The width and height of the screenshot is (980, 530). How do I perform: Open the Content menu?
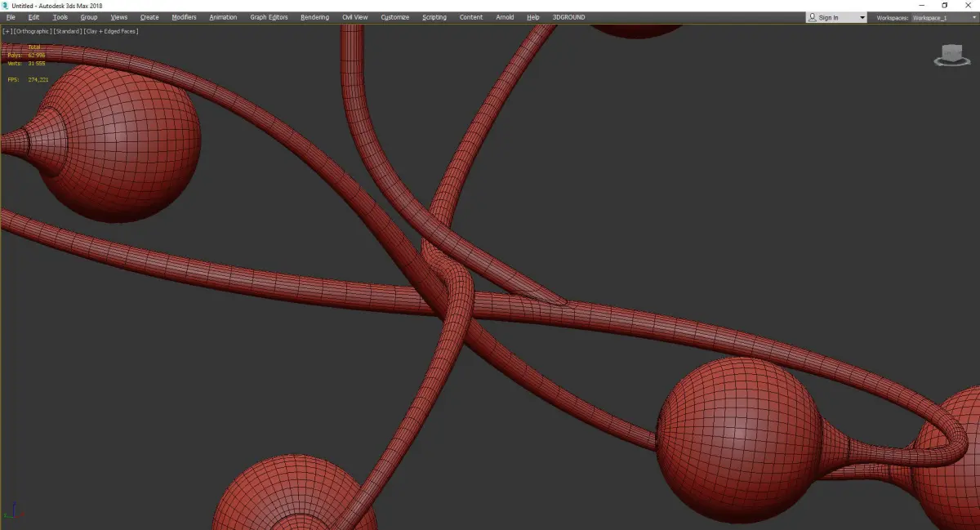tap(471, 17)
